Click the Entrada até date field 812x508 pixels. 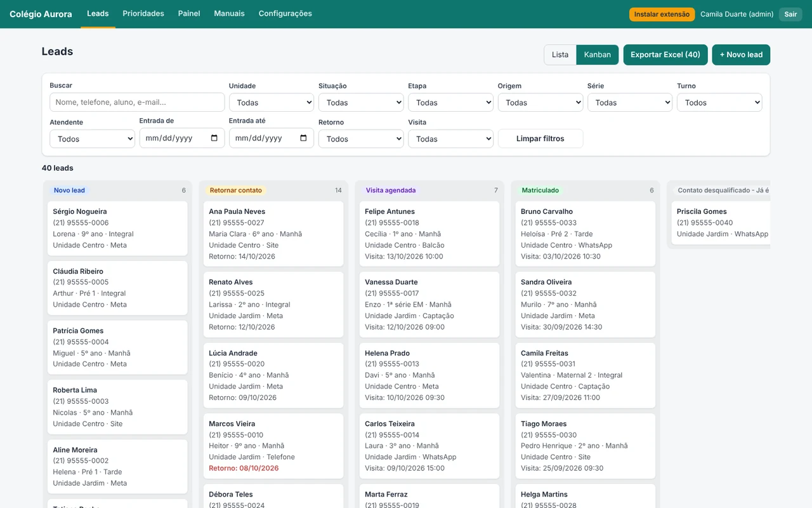click(271, 138)
